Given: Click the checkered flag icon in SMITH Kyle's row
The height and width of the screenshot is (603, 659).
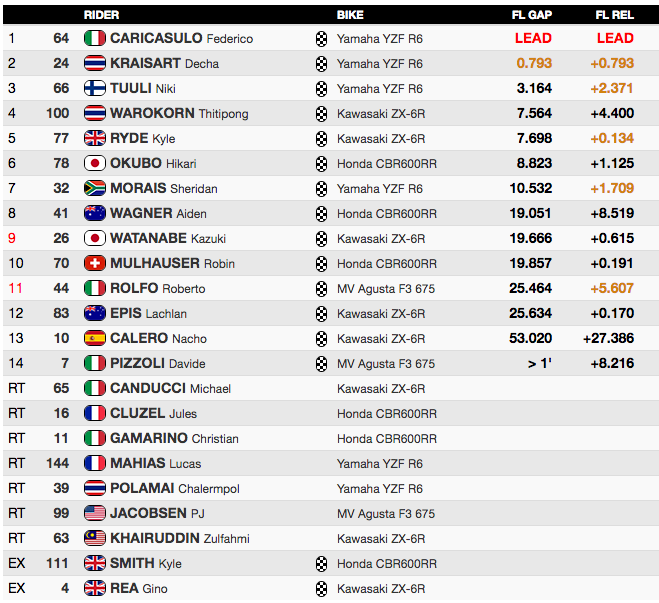Looking at the screenshot, I should click(x=321, y=564).
